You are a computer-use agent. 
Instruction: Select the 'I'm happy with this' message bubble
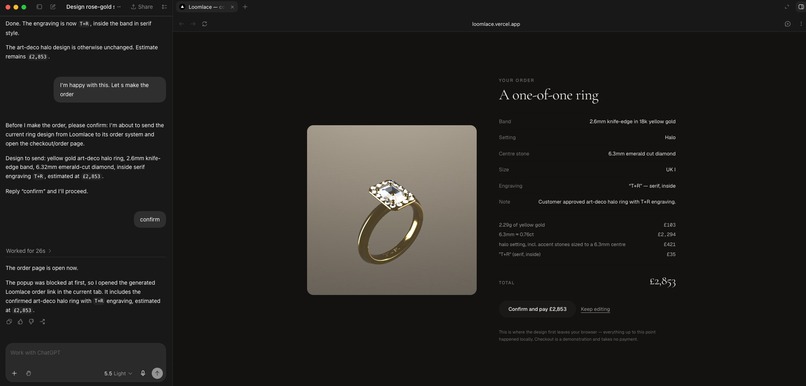pos(109,89)
